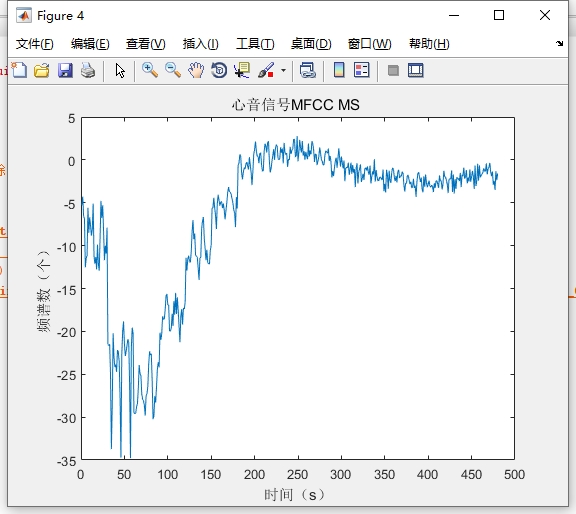Open the 文件(F) menu

point(35,44)
